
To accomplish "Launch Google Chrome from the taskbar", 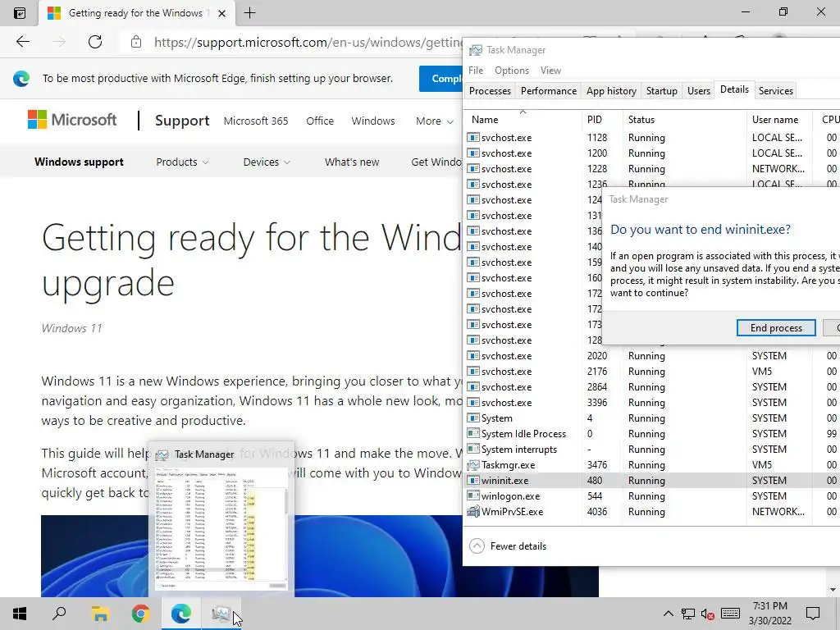I will coord(140,614).
